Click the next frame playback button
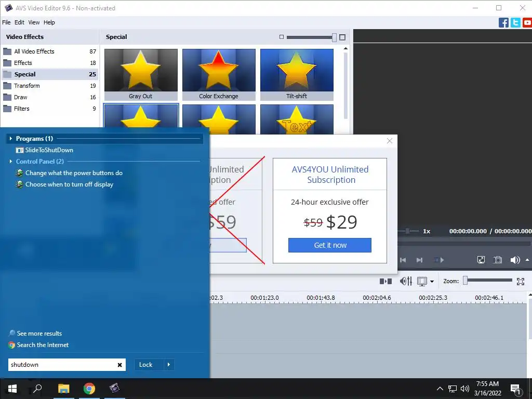The width and height of the screenshot is (532, 399). [x=420, y=260]
